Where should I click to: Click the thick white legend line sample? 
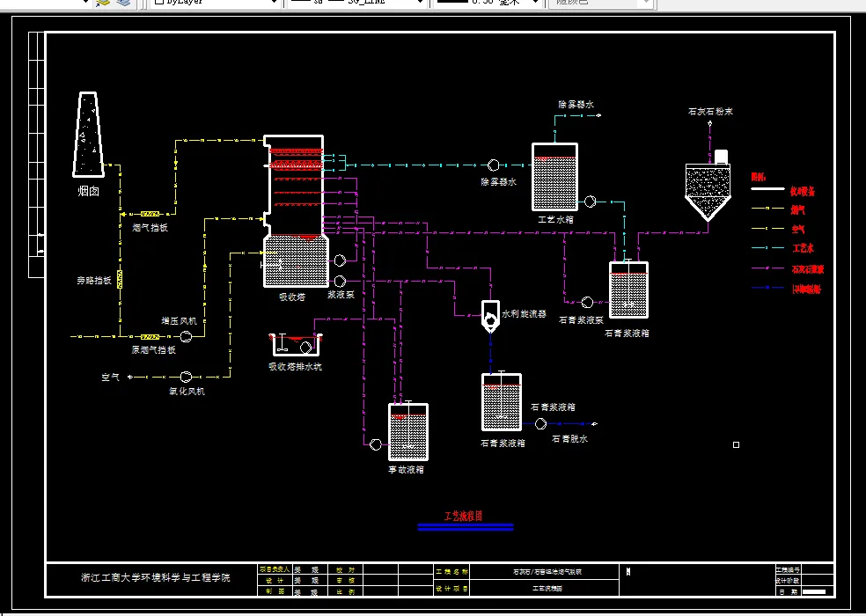coord(767,189)
